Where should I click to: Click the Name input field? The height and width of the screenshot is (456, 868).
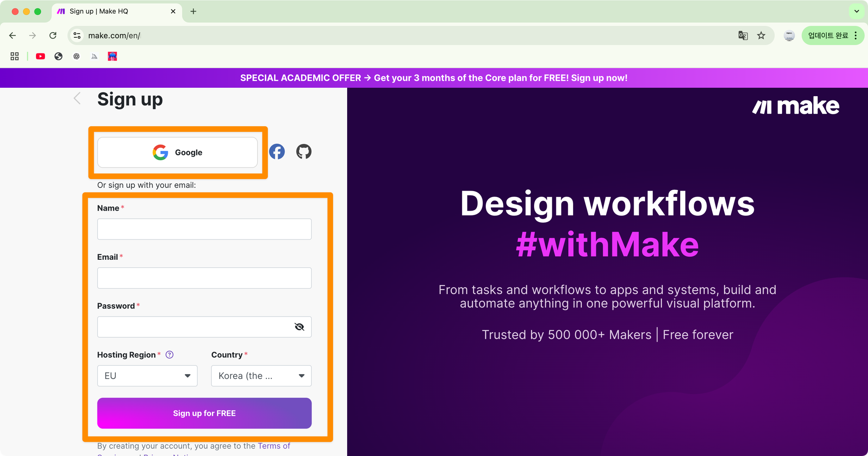[204, 229]
